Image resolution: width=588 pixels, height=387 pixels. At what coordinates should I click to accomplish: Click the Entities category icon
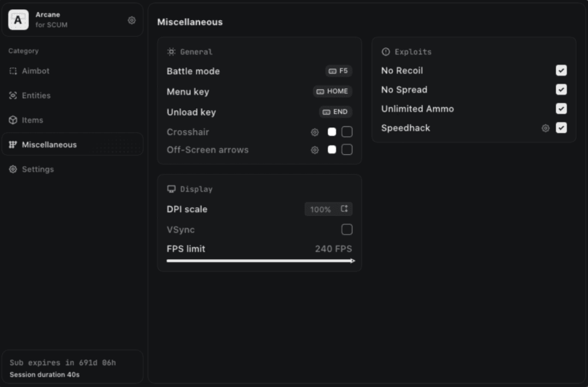coord(13,96)
